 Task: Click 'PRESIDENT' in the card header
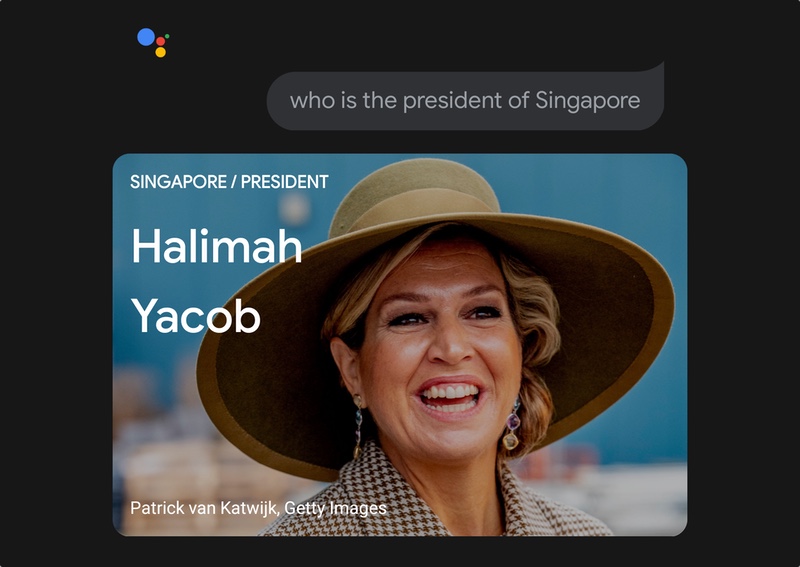coord(284,182)
